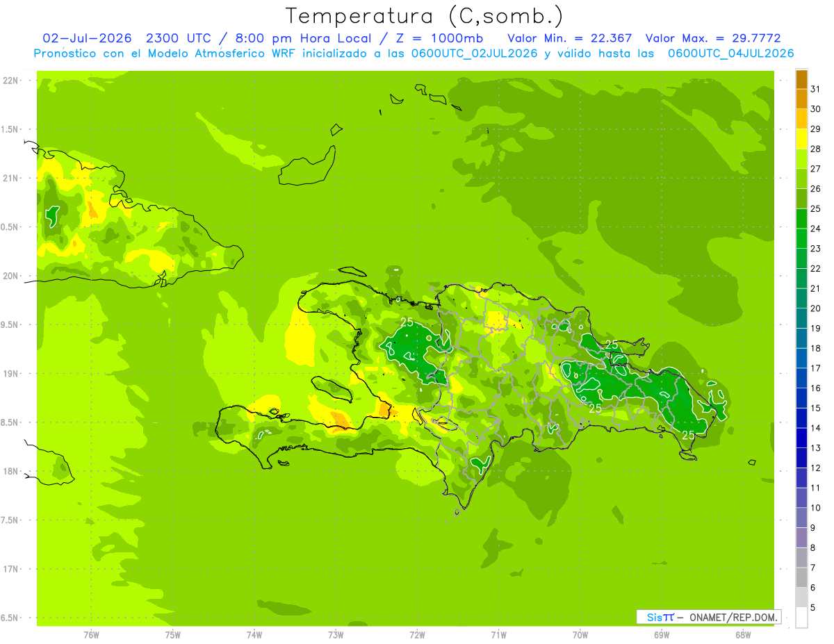Viewport: 834px width, 644px height.
Task: Click 'Valor Min. = 22.367' text
Action: [x=569, y=38]
